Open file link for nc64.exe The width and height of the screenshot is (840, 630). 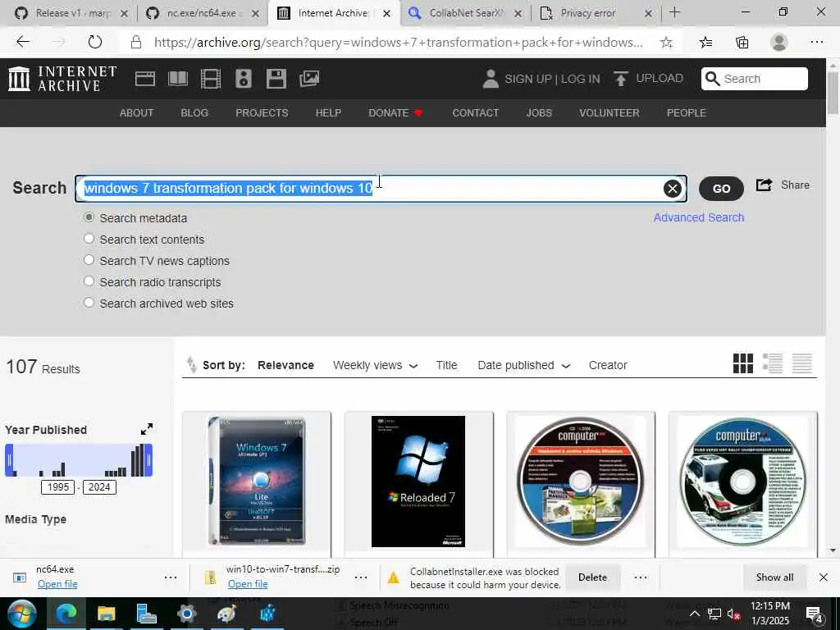pyautogui.click(x=57, y=584)
